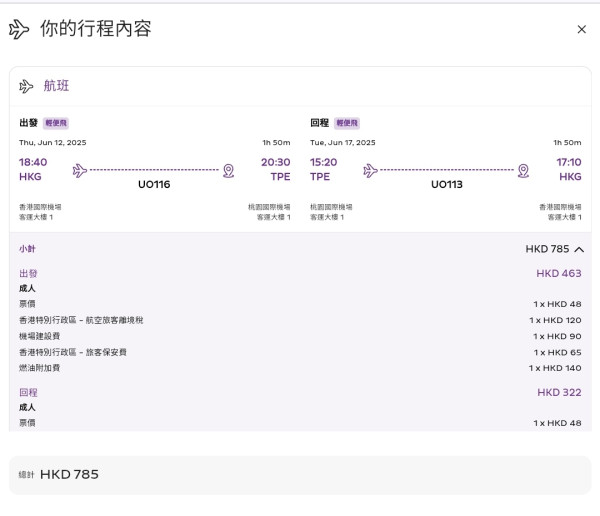Screen dimensions: 600x516
Task: Click the 1 x HKD 140 fuel surcharge
Action: click(555, 368)
